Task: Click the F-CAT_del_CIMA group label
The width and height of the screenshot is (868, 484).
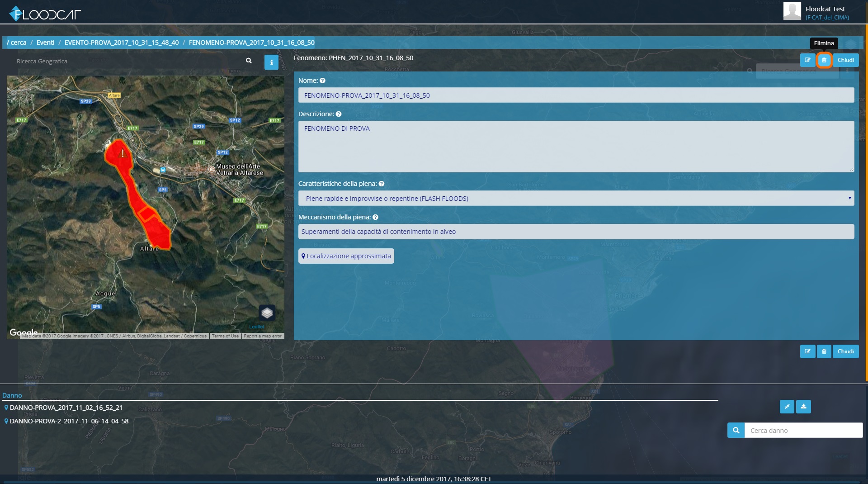Action: pyautogui.click(x=827, y=18)
